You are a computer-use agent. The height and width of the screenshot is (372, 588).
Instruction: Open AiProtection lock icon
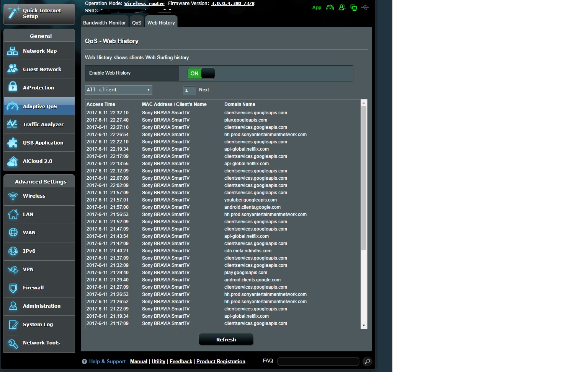13,87
